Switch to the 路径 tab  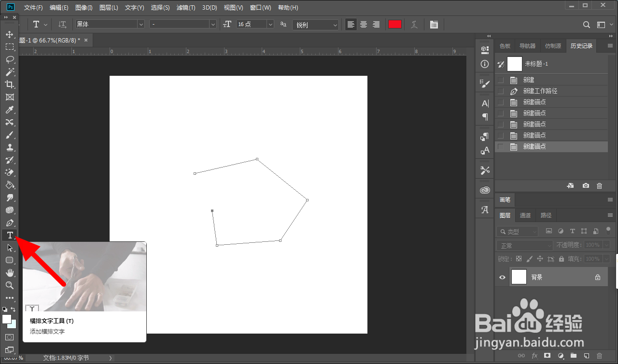(546, 215)
